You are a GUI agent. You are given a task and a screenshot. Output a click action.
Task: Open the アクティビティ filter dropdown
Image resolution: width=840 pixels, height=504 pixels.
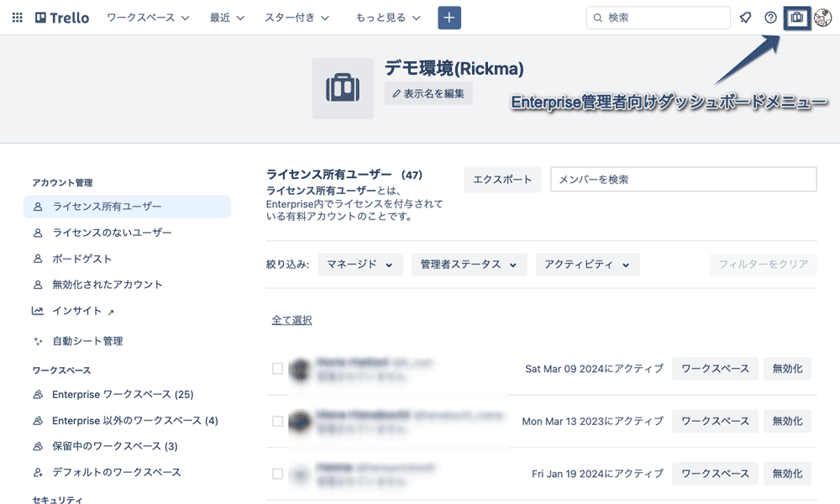click(x=588, y=265)
